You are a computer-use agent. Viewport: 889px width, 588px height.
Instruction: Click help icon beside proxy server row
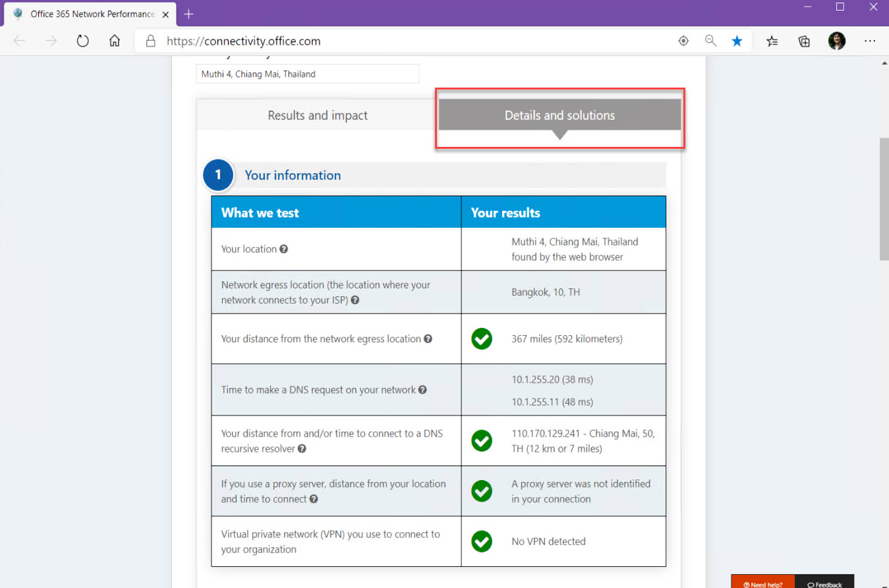(x=314, y=499)
